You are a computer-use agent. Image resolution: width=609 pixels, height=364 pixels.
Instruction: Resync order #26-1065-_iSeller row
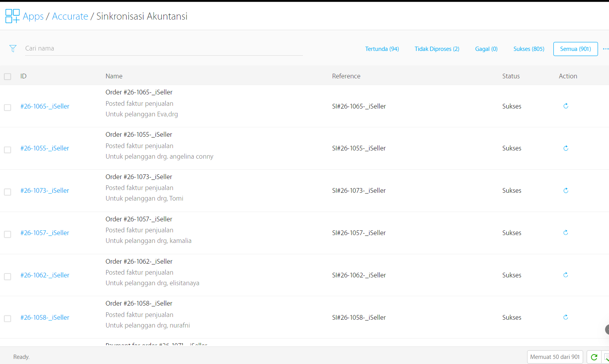click(565, 106)
